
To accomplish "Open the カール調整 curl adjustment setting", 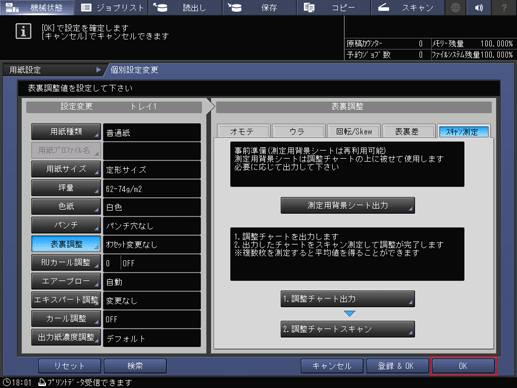I will (x=66, y=319).
